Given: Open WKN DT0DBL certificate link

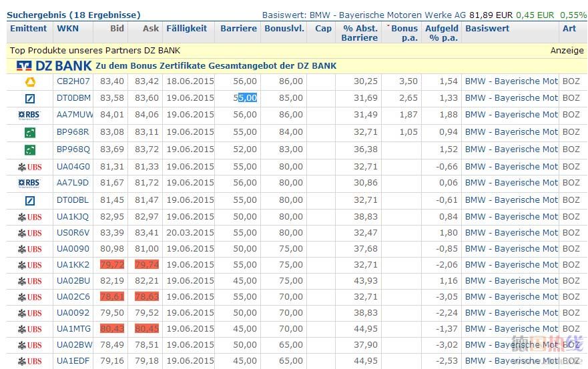Looking at the screenshot, I should click(72, 200).
